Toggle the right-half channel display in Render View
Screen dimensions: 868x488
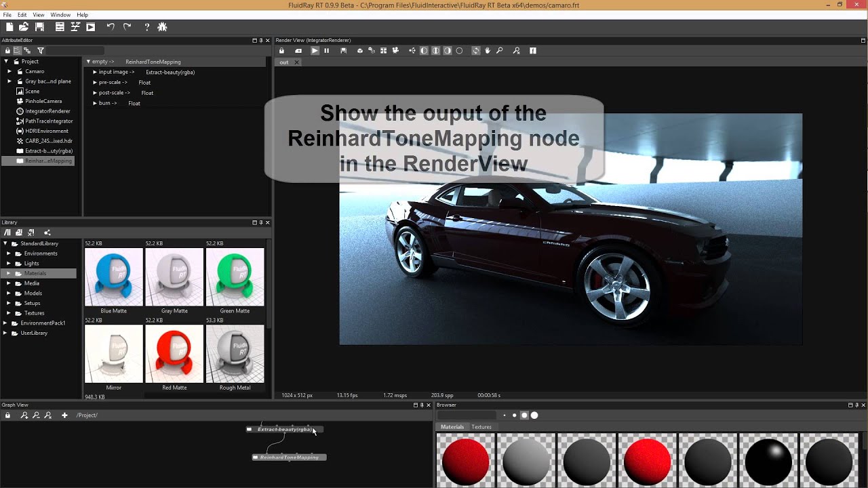(447, 51)
